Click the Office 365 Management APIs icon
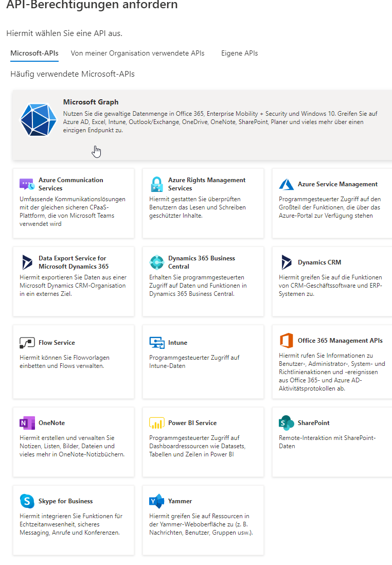Image resolution: width=392 pixels, height=565 pixels. 287,341
